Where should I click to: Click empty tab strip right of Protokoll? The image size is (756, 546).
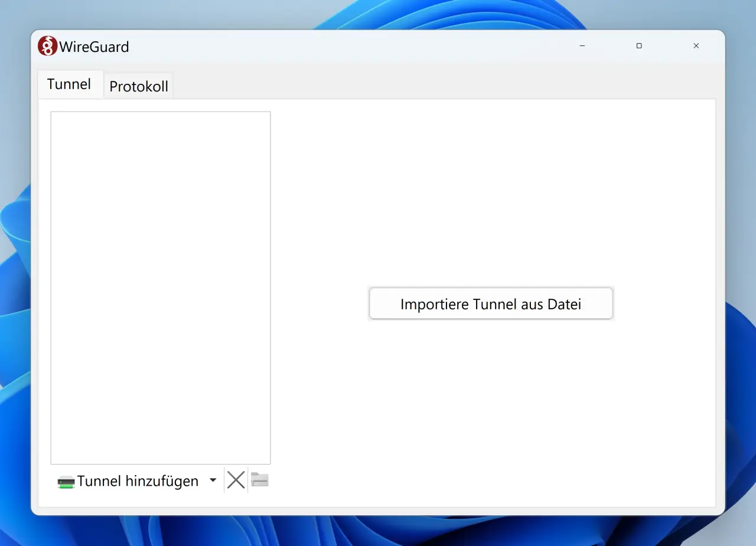tap(413, 84)
